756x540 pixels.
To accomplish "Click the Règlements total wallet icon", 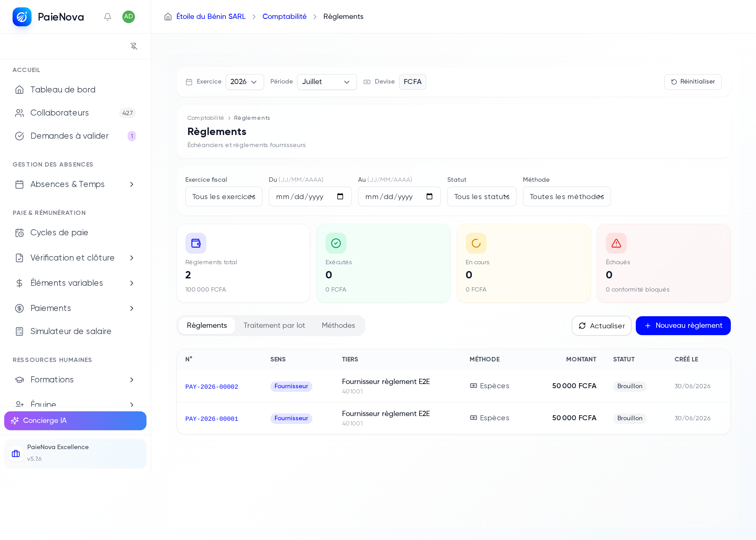I will 196,243.
